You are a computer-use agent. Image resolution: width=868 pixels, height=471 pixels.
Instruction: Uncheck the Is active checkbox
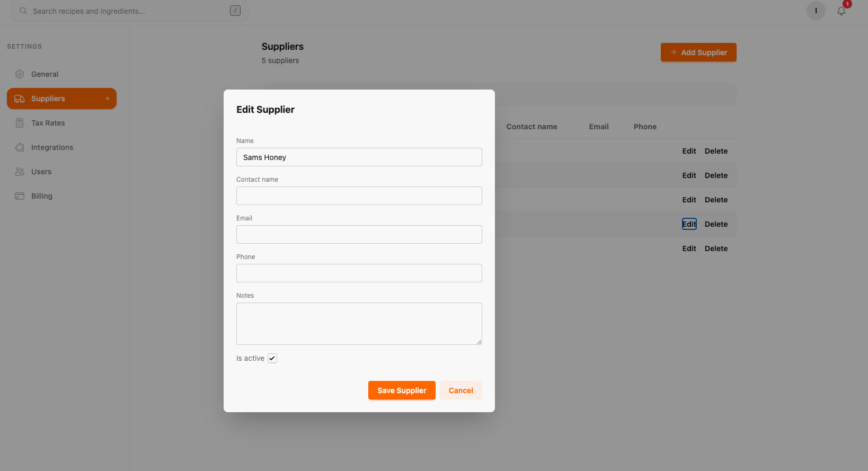pos(272,358)
